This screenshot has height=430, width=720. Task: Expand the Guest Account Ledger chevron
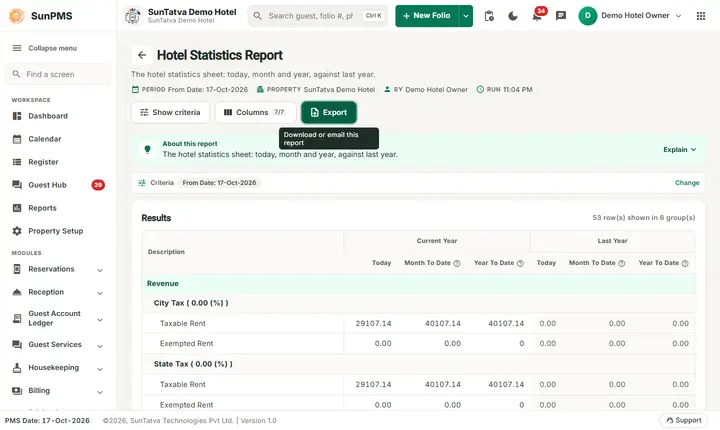(100, 319)
